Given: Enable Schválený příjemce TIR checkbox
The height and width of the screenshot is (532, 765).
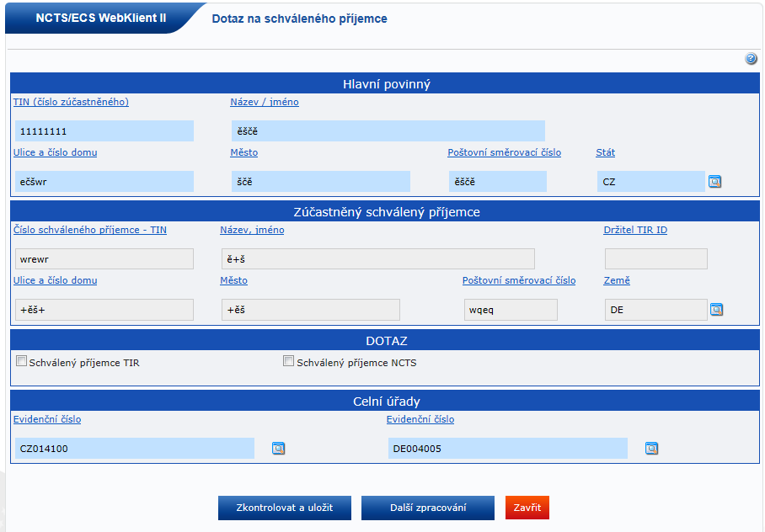Looking at the screenshot, I should click(21, 361).
